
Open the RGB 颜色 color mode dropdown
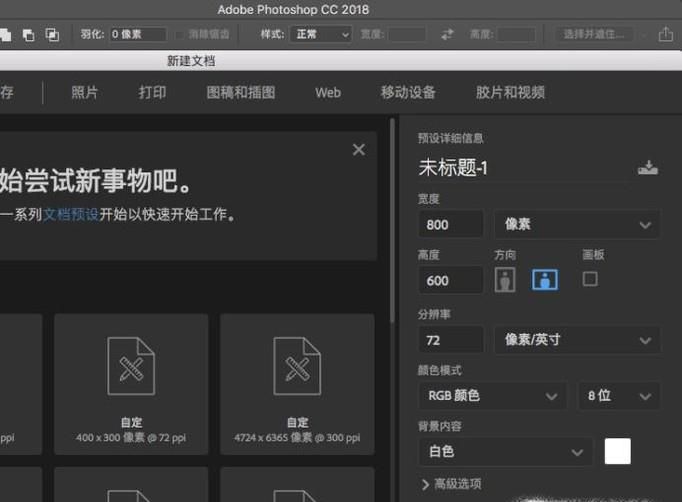[492, 395]
